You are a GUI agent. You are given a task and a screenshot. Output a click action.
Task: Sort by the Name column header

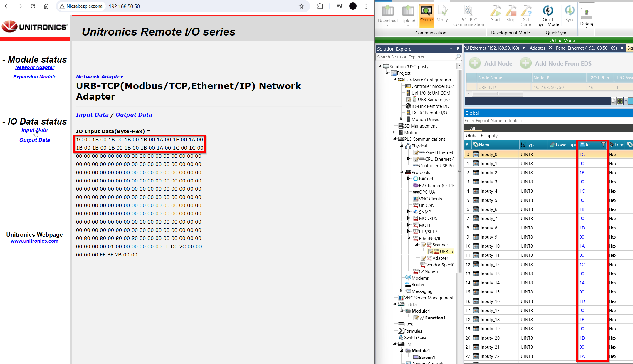(x=495, y=145)
